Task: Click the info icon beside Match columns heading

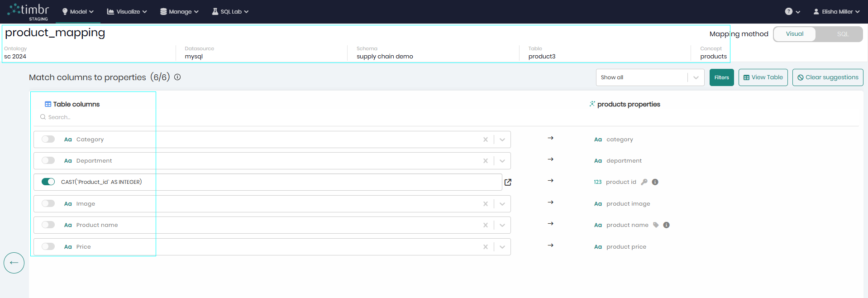Action: coord(177,77)
